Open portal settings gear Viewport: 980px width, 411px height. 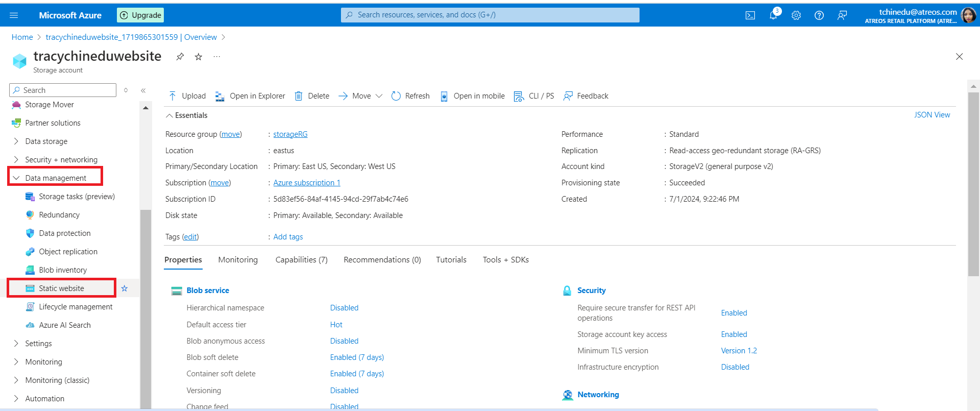(796, 15)
